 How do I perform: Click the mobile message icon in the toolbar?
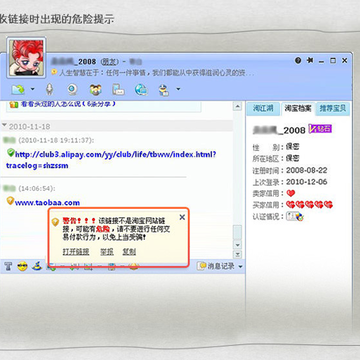pyautogui.click(x=118, y=89)
